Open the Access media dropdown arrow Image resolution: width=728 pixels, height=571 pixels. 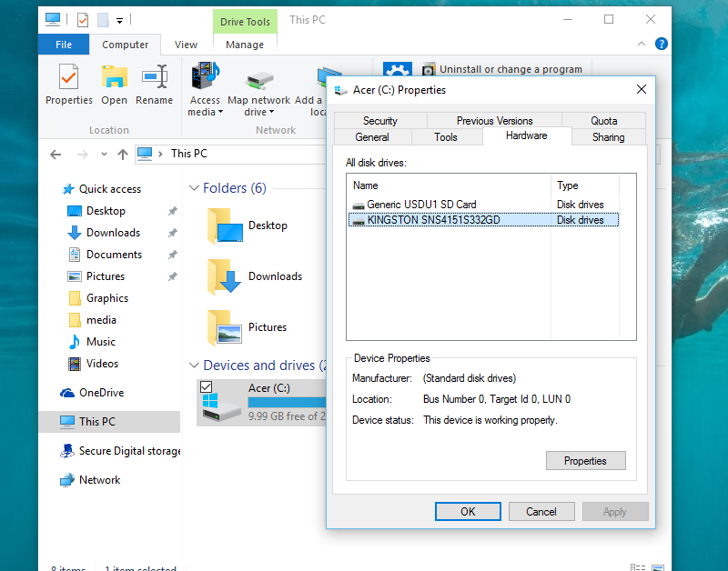point(220,113)
